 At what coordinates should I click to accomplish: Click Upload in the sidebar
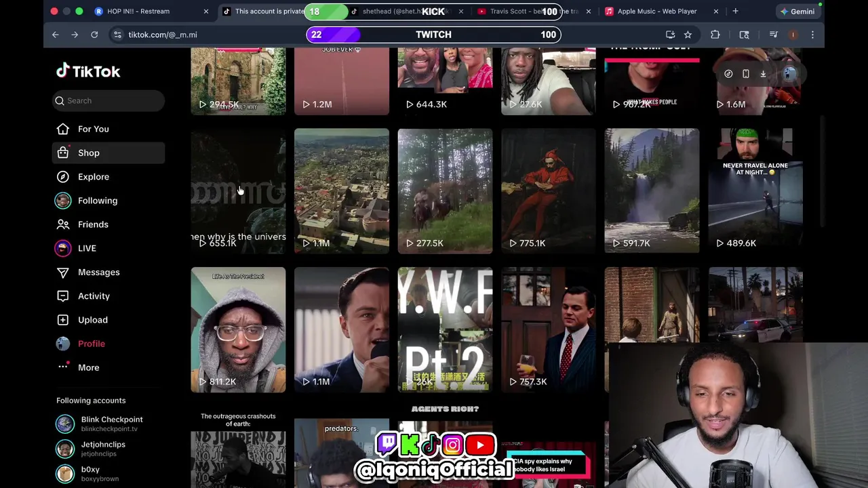coord(92,320)
